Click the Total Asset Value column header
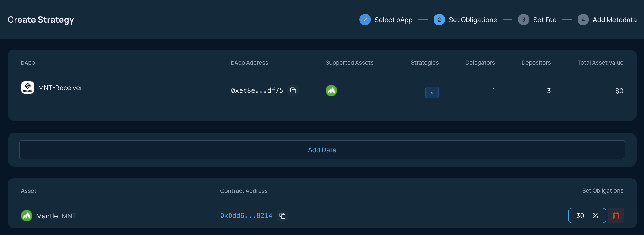Image resolution: width=644 pixels, height=235 pixels. [x=600, y=62]
